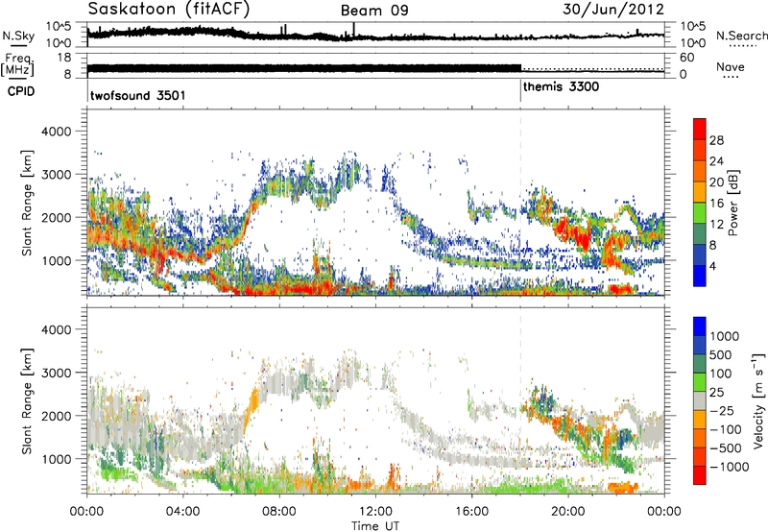Viewport: 768px width, 532px height.
Task: Click the −500 velocity colorbar label
Action: coord(724,447)
